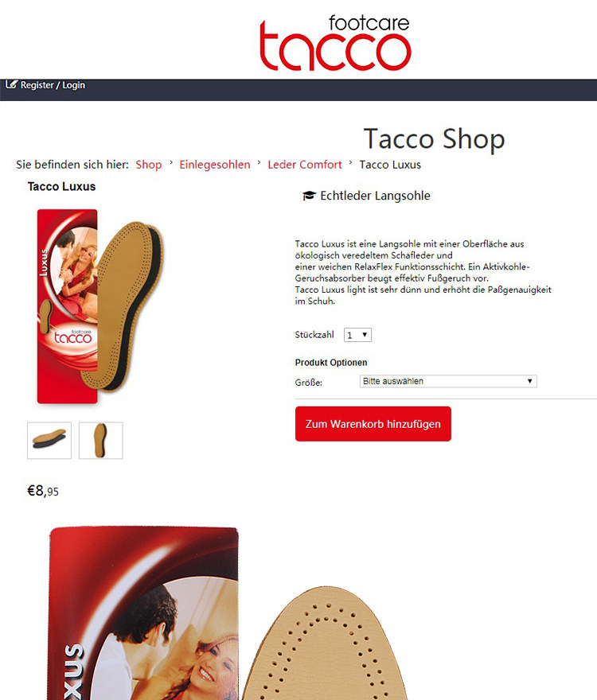Click the Echtleder Langsohle heading text
Image resolution: width=597 pixels, height=700 pixels.
point(376,196)
